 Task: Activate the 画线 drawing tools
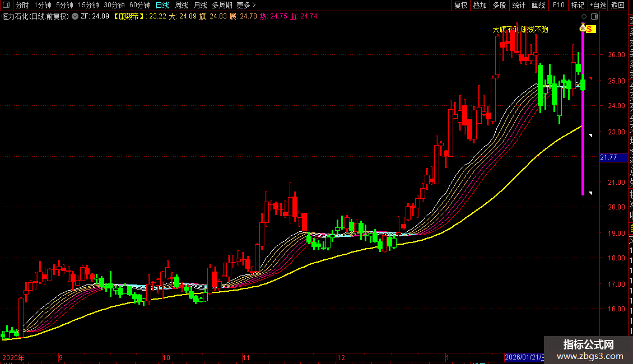coord(538,5)
